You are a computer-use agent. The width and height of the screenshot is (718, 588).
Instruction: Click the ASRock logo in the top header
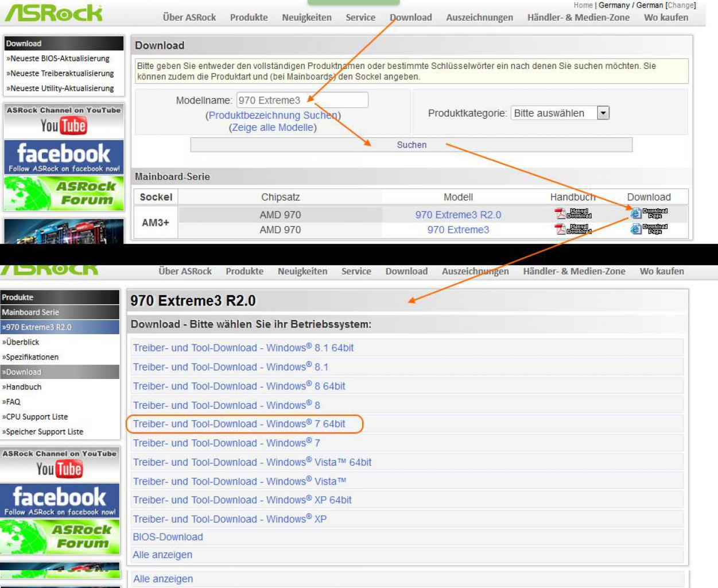(x=54, y=13)
